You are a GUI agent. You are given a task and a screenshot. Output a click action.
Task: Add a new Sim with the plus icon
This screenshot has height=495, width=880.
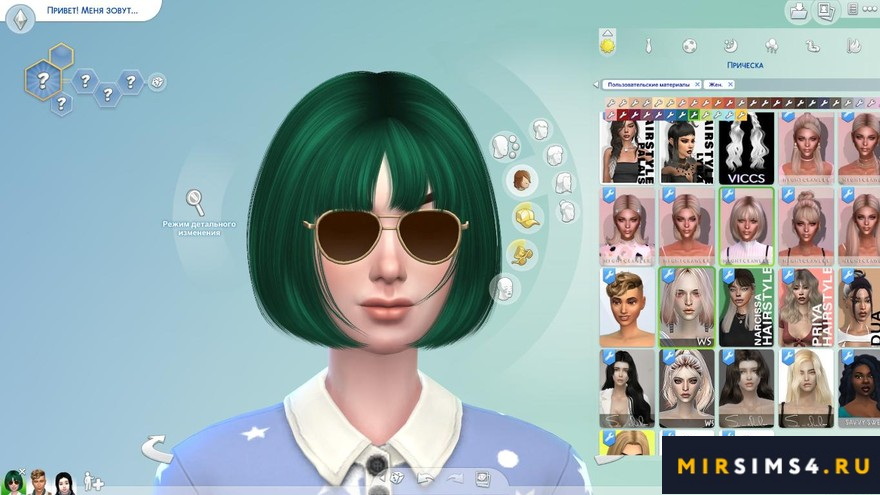pos(93,482)
